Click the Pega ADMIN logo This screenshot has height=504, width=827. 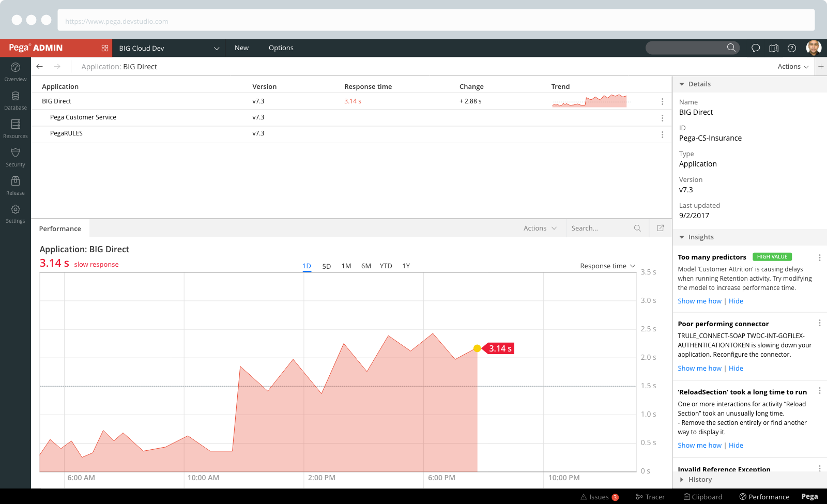coord(36,48)
